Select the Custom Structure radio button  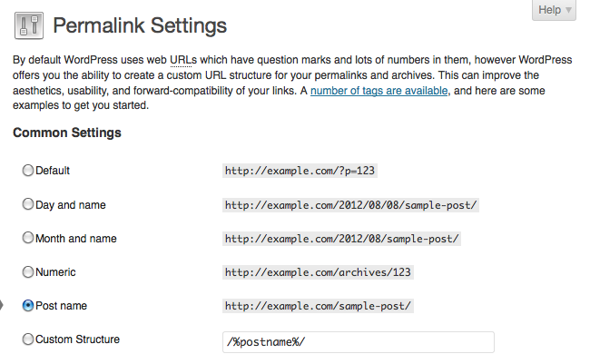[28, 339]
